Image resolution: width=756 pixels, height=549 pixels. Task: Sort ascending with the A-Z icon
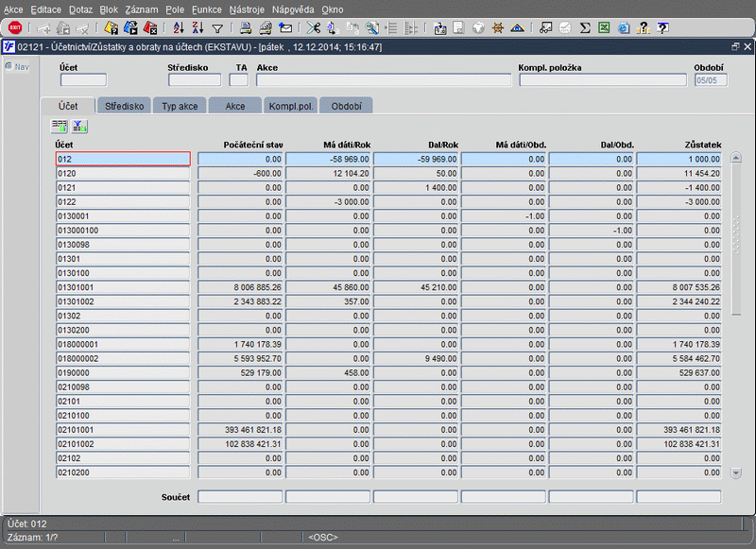coord(180,28)
